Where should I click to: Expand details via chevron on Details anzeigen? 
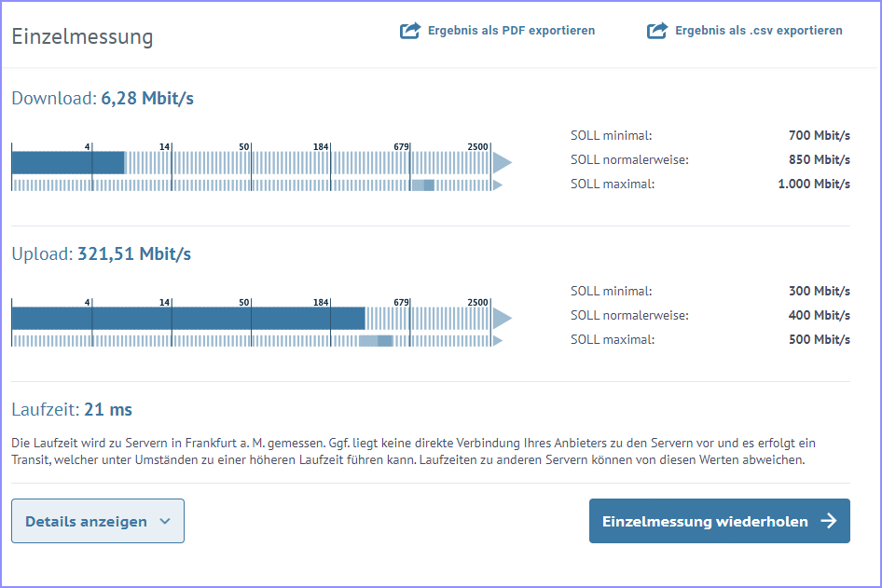click(165, 521)
